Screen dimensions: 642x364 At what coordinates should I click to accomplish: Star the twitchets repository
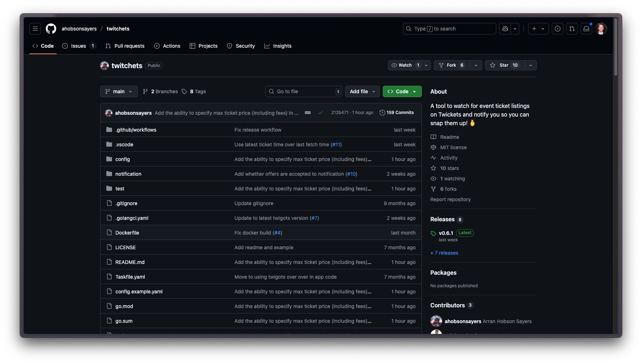tap(504, 65)
